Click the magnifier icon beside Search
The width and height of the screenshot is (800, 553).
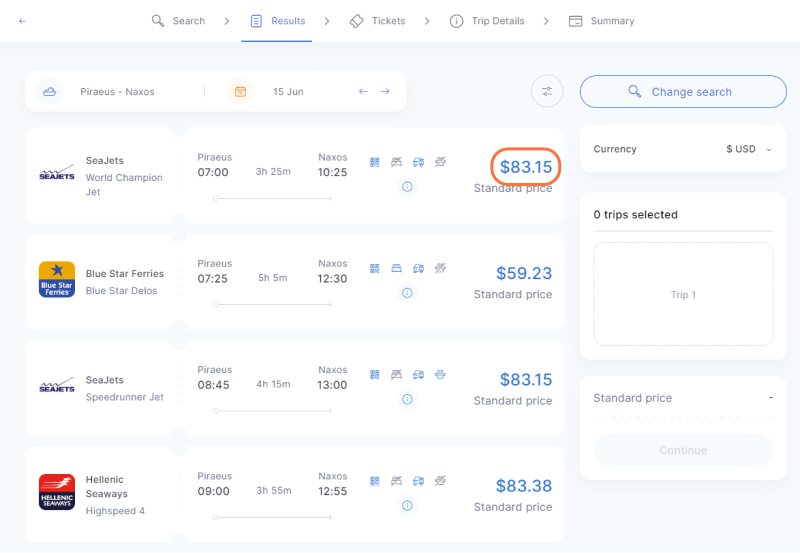tap(158, 21)
